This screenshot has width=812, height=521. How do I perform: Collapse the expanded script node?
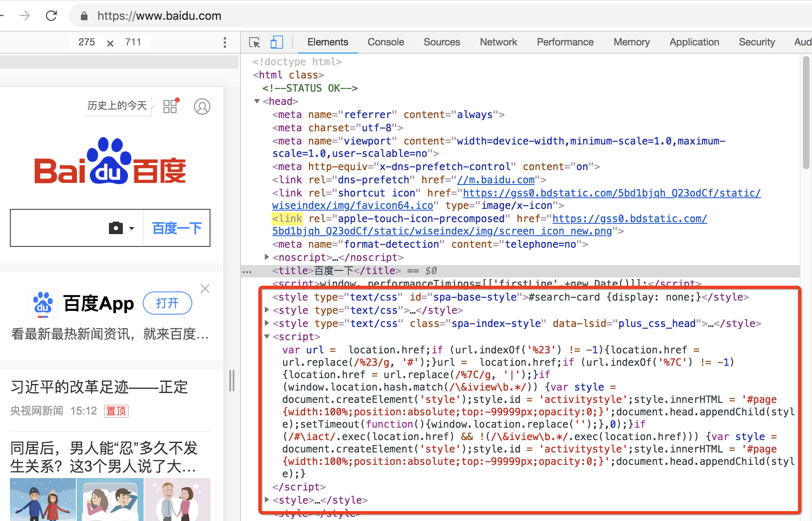(267, 336)
